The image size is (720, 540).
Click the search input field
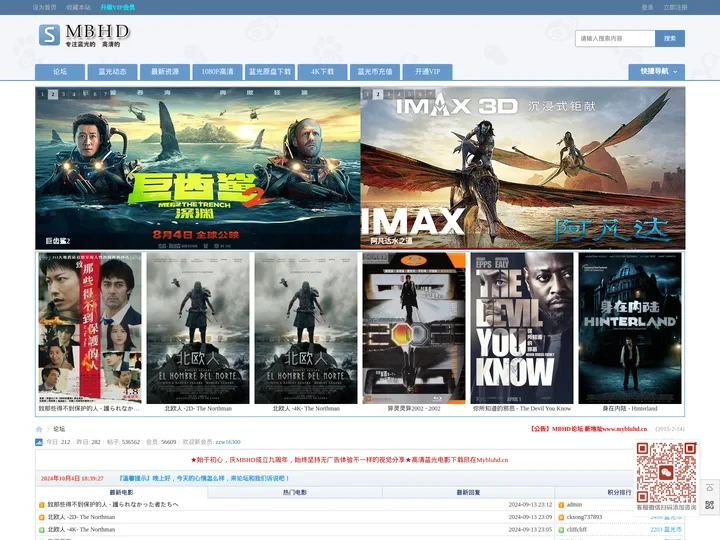tap(615, 39)
